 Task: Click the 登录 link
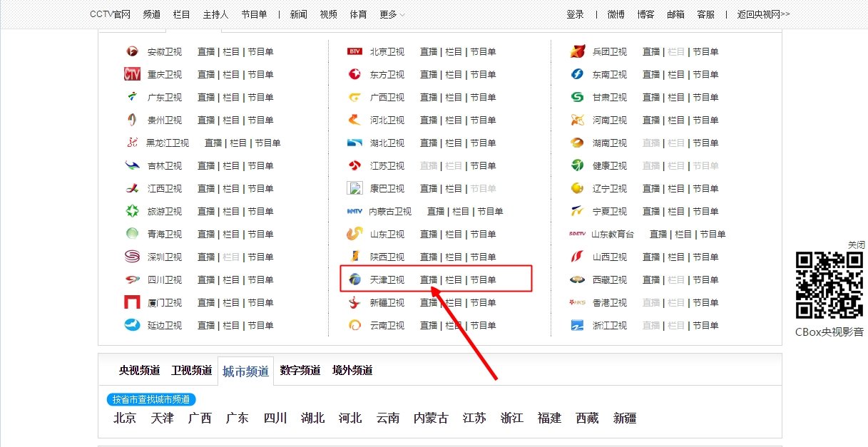tap(575, 14)
